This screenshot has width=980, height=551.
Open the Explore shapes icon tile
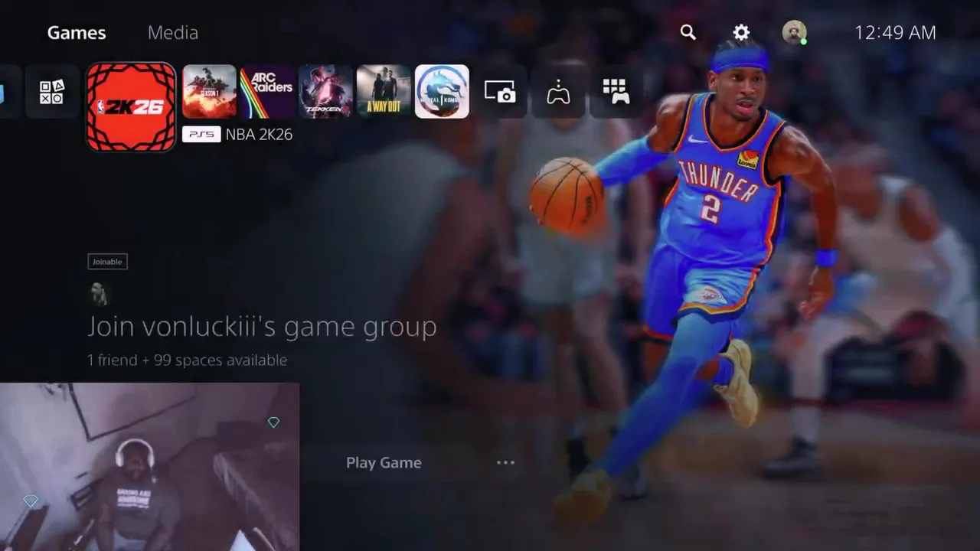[52, 92]
